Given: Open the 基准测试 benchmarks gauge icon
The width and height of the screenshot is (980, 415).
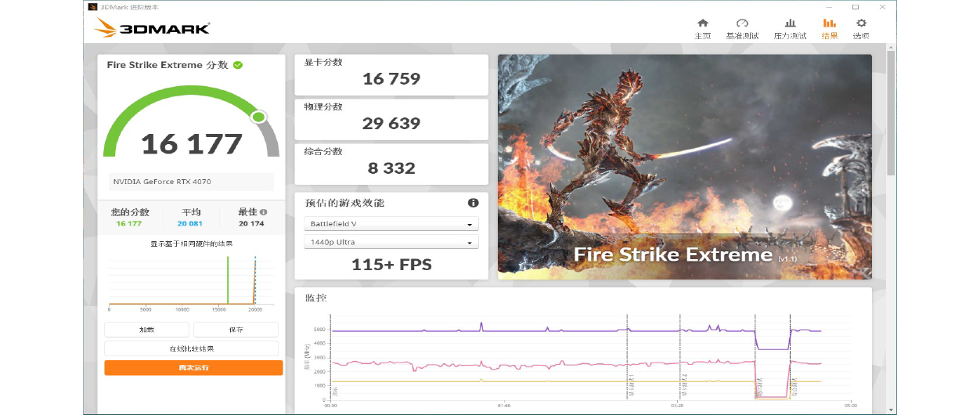Looking at the screenshot, I should (x=742, y=23).
